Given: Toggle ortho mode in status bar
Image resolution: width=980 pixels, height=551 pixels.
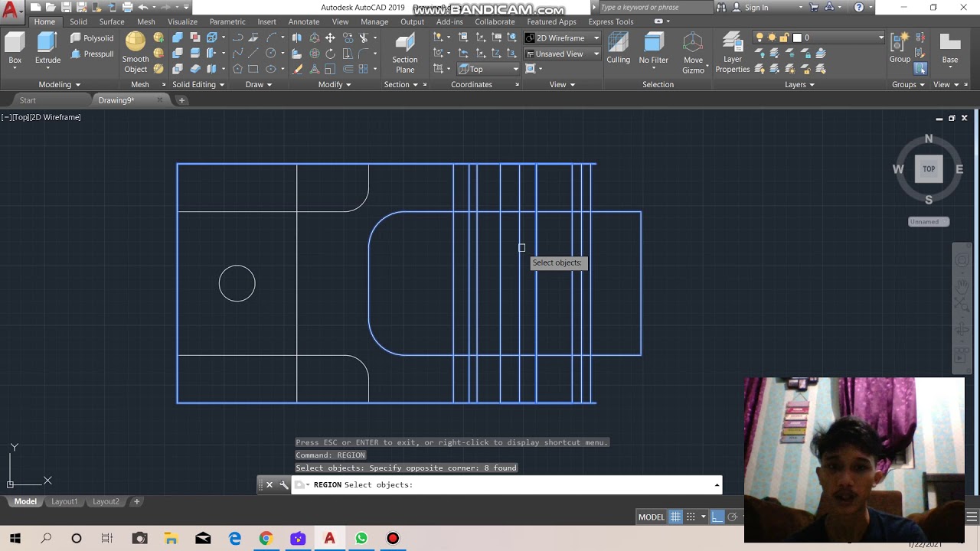Looking at the screenshot, I should click(717, 517).
